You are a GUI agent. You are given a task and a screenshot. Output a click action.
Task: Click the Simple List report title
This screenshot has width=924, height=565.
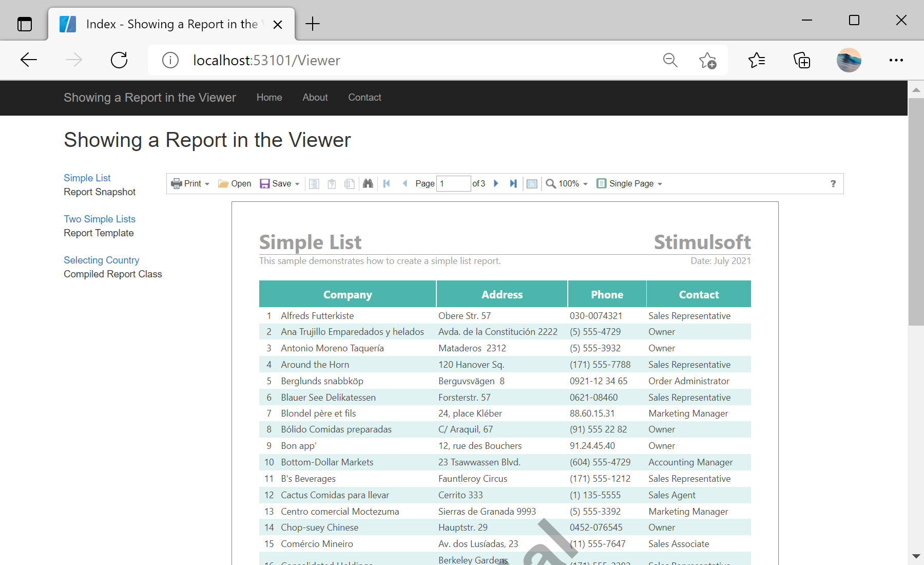coord(310,242)
